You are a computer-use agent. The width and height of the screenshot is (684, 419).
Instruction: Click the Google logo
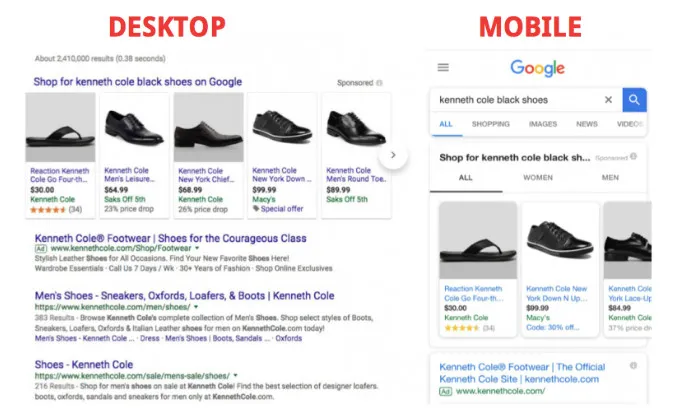point(537,68)
